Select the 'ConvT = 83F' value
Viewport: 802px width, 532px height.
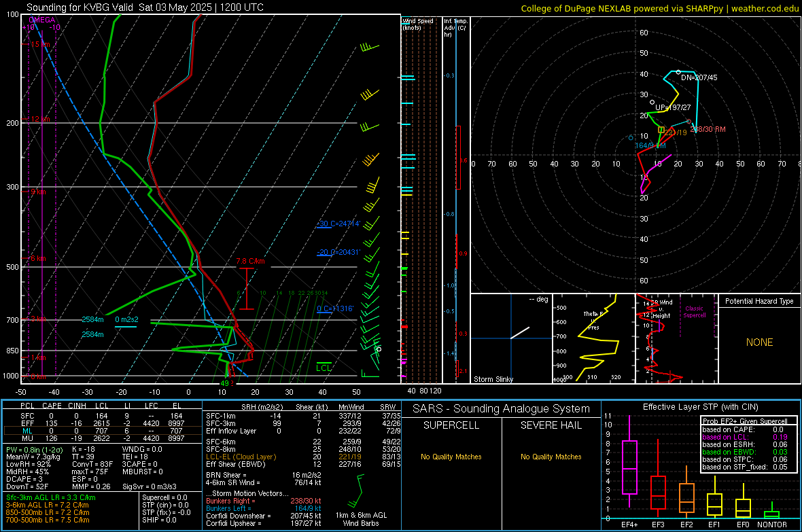(92, 465)
